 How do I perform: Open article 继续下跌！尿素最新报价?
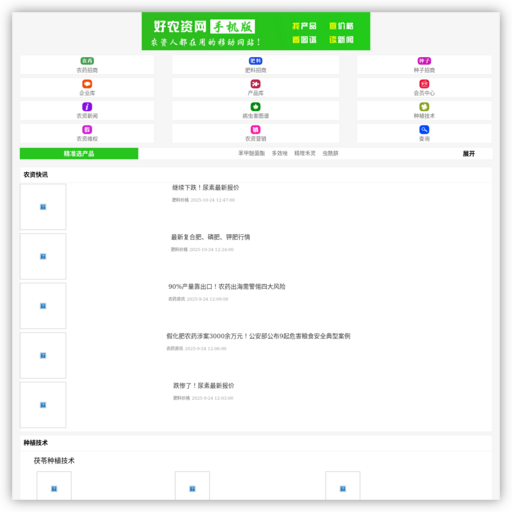coord(206,188)
